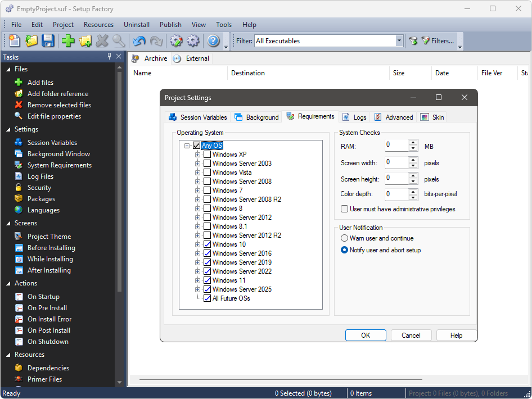Uncheck the Windows 10 checkbox

point(207,244)
